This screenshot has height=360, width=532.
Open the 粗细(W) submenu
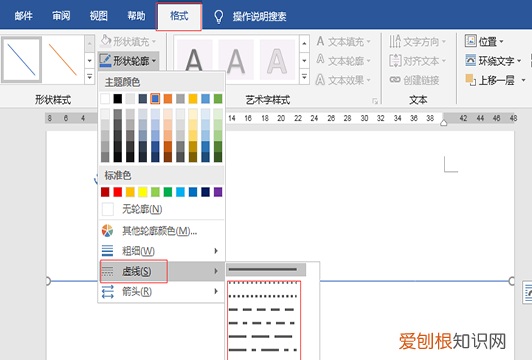point(162,251)
